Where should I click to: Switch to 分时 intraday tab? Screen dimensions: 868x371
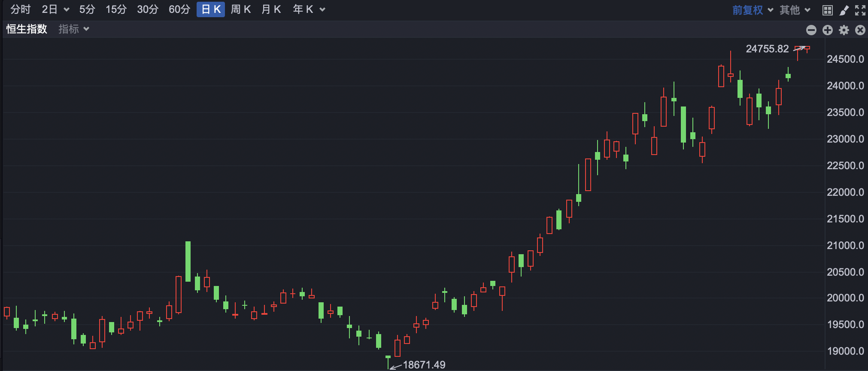pyautogui.click(x=21, y=9)
